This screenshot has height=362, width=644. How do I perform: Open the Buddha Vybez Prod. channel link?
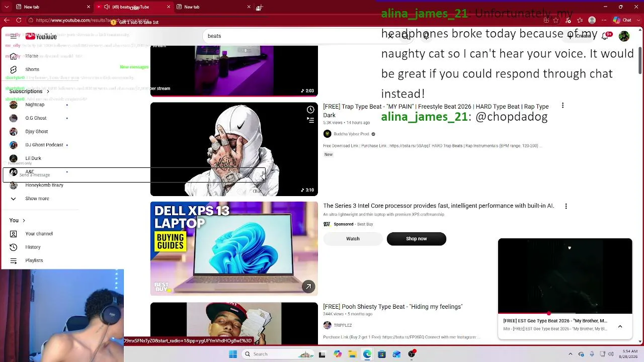pyautogui.click(x=351, y=134)
